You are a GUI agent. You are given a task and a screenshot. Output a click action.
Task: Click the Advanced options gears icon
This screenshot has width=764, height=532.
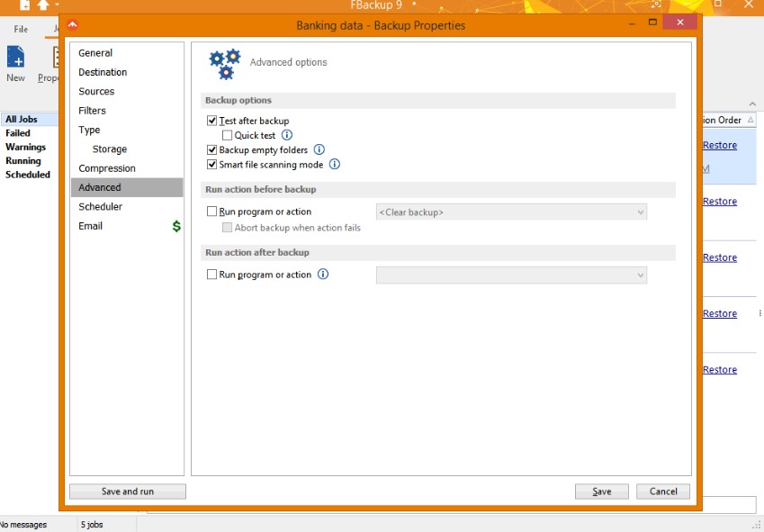pos(223,62)
